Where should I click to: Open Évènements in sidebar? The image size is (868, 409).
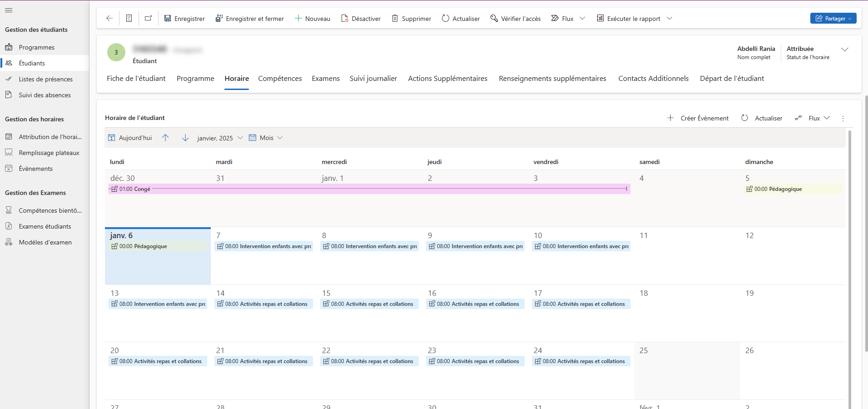pos(45,169)
